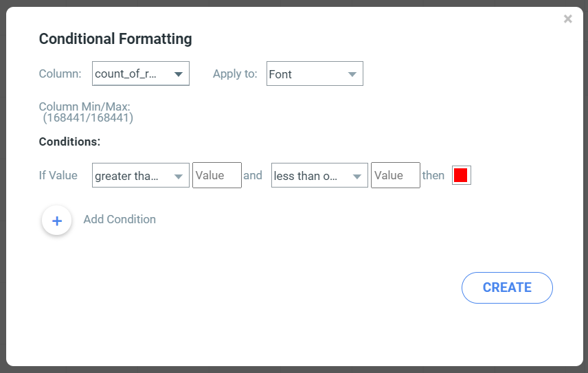Choose the 'greater tha...' comparison box
The image size is (588, 373).
141,175
